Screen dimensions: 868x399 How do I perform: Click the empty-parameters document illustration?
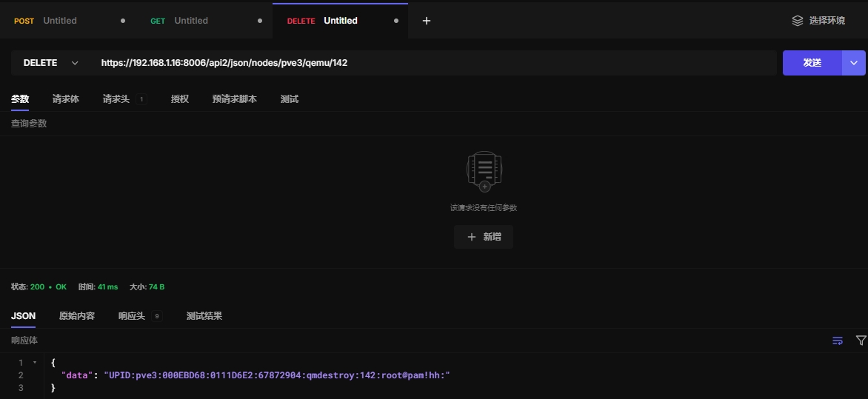484,171
